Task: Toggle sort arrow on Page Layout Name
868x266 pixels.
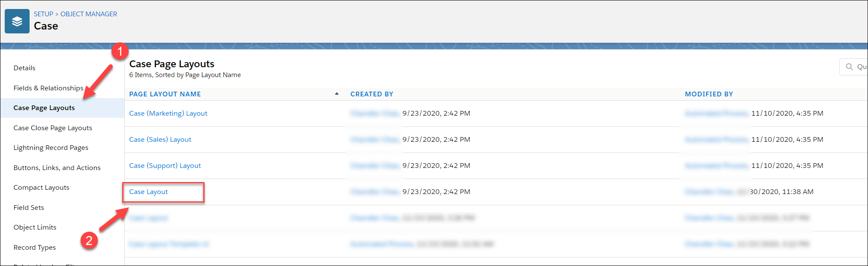Action: click(x=337, y=93)
